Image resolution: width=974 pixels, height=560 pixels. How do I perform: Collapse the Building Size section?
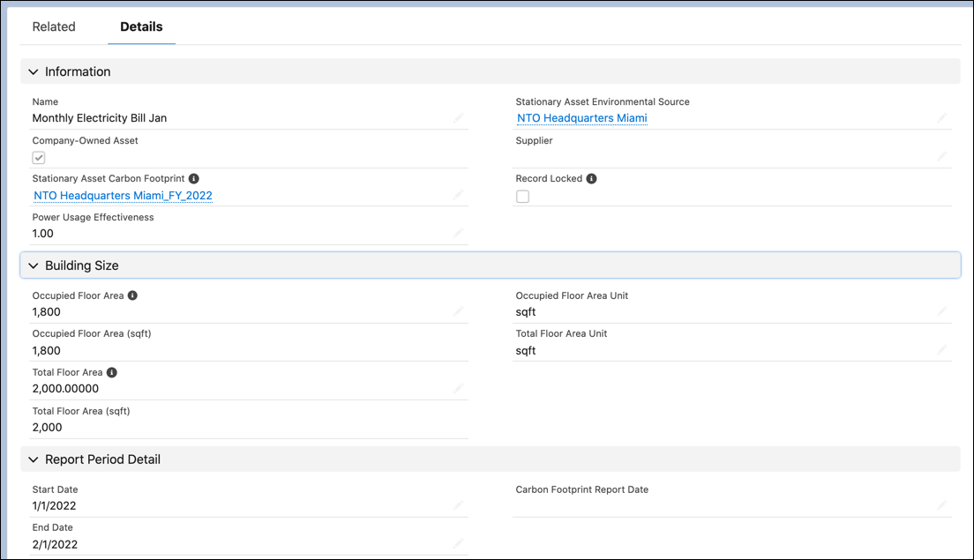[x=34, y=265]
